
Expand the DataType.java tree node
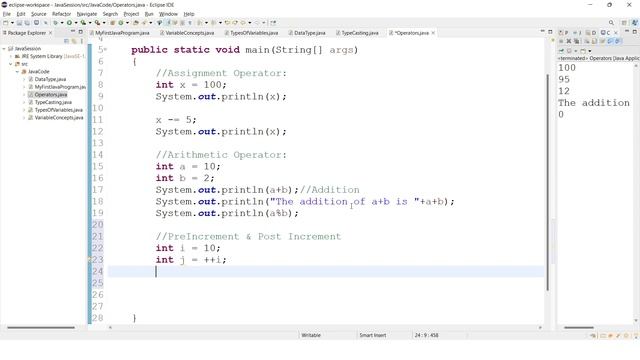pyautogui.click(x=24, y=79)
